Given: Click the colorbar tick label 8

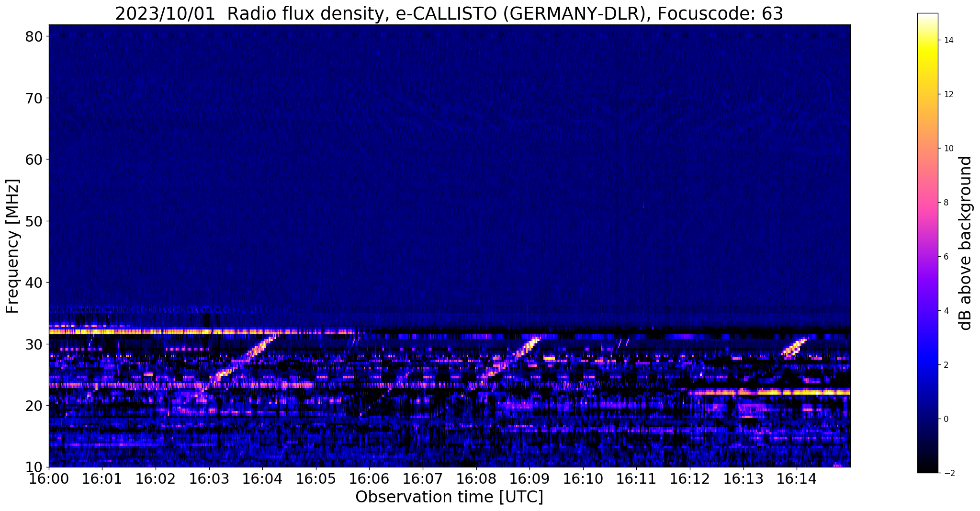Looking at the screenshot, I should 946,203.
